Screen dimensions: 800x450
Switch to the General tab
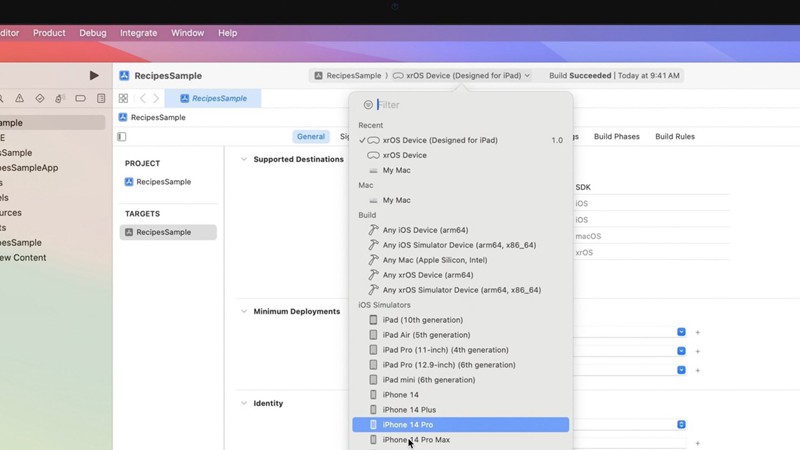[x=311, y=137]
